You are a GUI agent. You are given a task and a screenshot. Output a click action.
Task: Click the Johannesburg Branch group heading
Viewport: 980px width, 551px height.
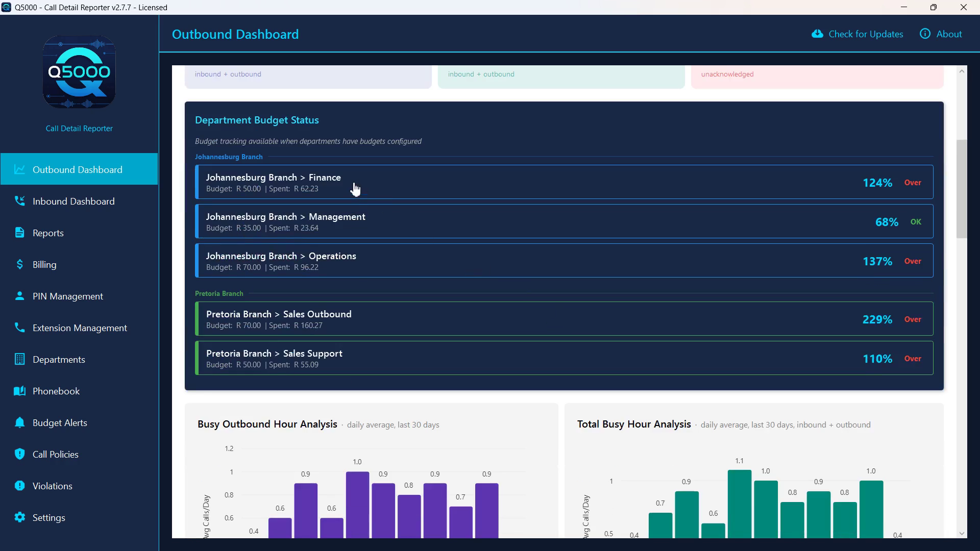coord(229,157)
